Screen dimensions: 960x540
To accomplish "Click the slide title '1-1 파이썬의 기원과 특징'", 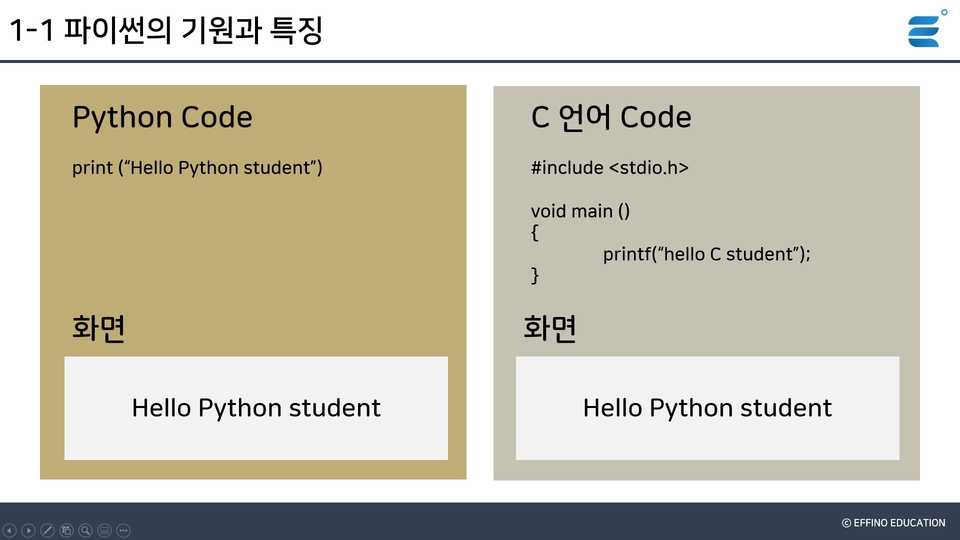I will [x=166, y=31].
